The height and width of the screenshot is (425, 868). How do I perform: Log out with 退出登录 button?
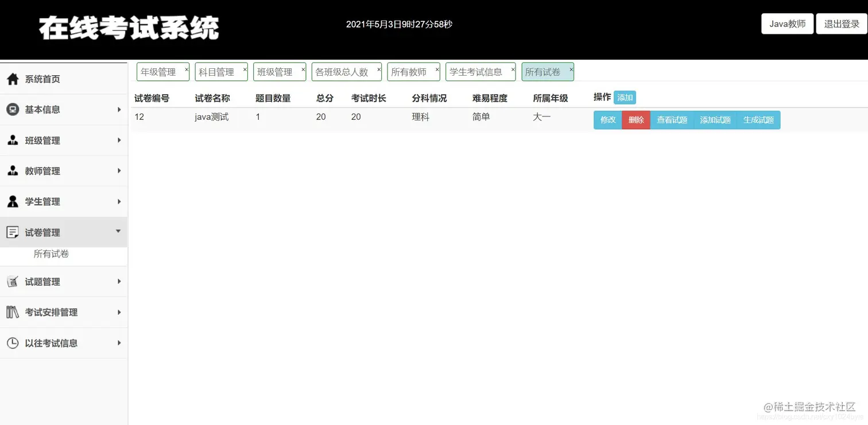click(x=842, y=24)
